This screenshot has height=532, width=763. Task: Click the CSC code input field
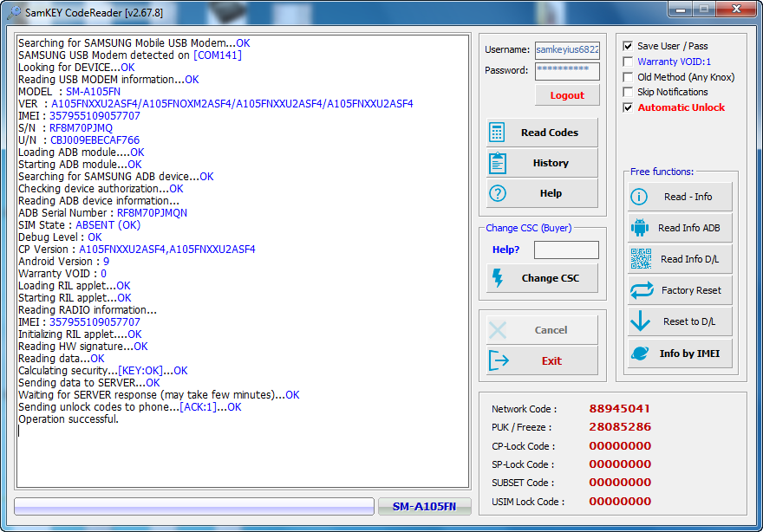[x=566, y=250]
